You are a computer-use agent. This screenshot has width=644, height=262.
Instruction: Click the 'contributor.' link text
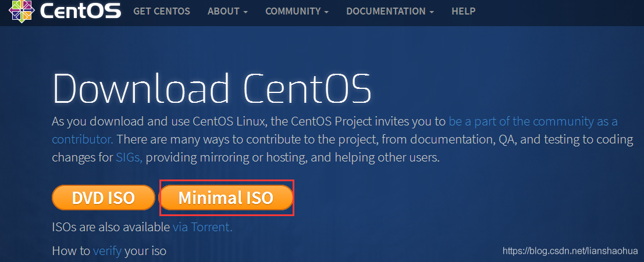pyautogui.click(x=82, y=139)
